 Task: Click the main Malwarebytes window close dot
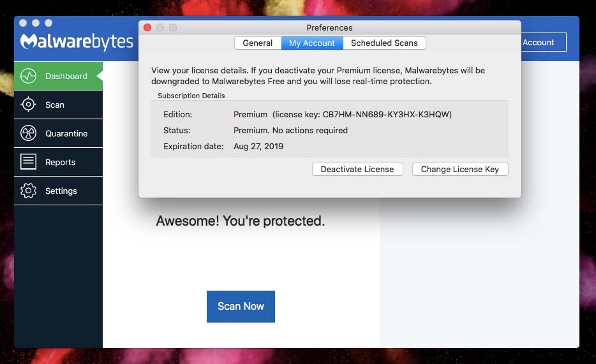(x=23, y=23)
